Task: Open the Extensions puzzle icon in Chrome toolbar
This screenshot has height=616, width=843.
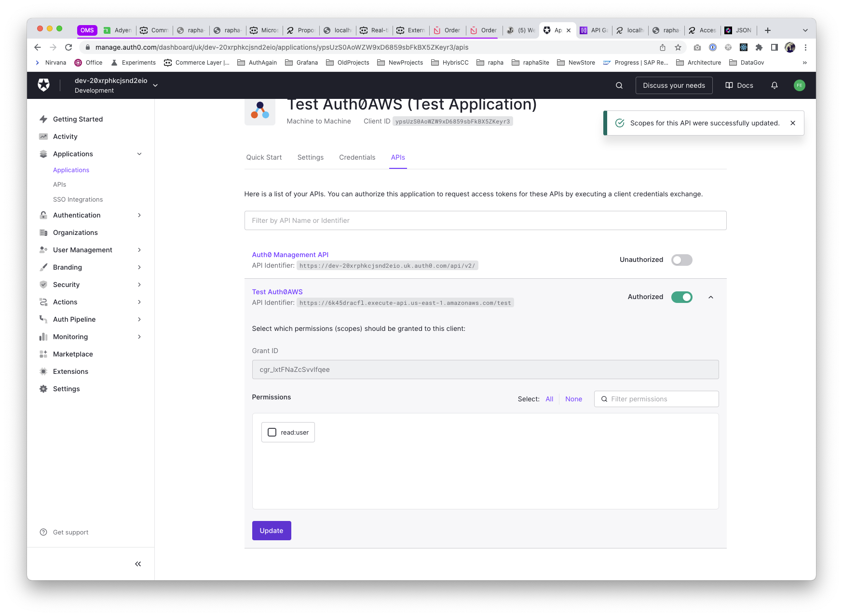Action: (759, 47)
